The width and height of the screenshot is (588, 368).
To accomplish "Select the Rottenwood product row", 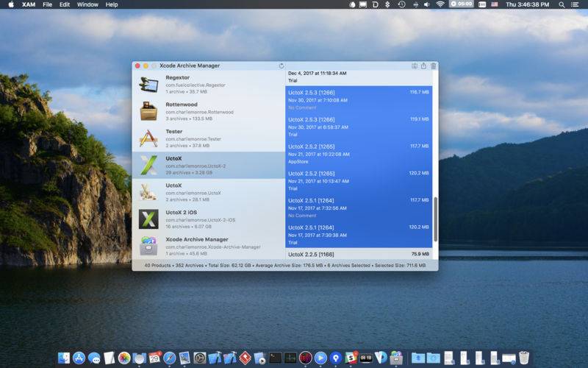I will click(209, 111).
